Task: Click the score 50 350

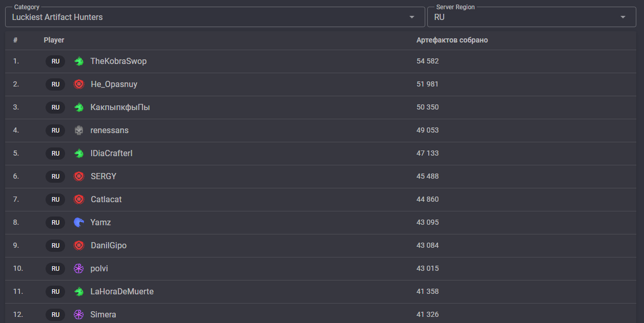Action: pos(427,107)
